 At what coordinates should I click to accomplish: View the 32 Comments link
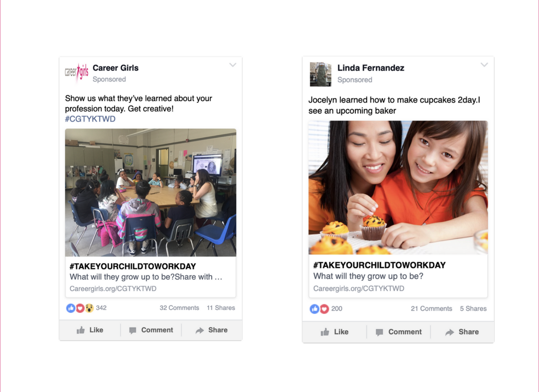point(179,308)
